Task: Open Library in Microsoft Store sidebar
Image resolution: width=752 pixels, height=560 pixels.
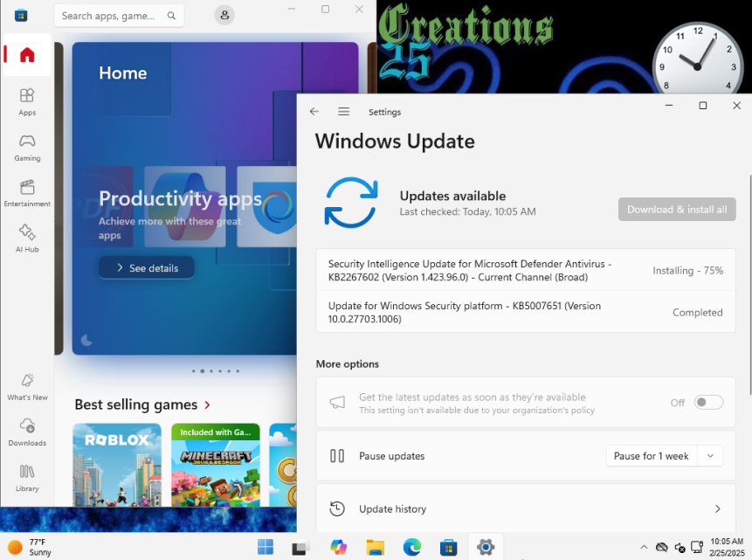Action: pyautogui.click(x=27, y=478)
